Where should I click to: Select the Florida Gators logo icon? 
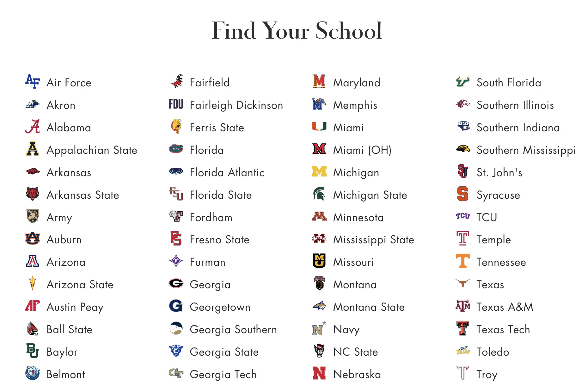pyautogui.click(x=176, y=149)
